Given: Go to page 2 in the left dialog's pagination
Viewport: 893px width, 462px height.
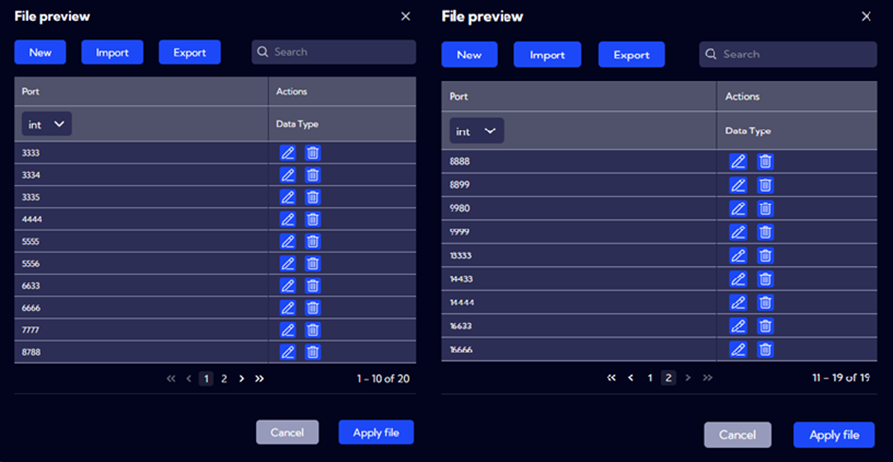Looking at the screenshot, I should pyautogui.click(x=224, y=379).
